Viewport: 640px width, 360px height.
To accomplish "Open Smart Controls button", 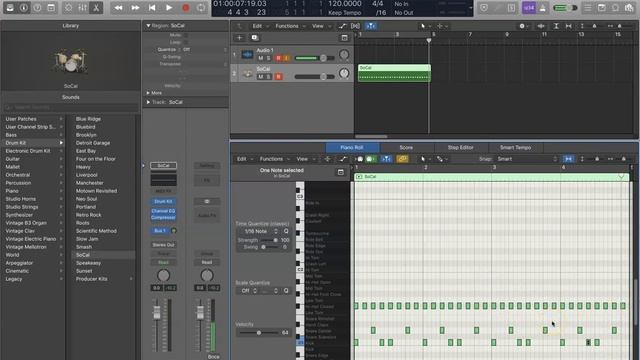I will click(x=69, y=8).
